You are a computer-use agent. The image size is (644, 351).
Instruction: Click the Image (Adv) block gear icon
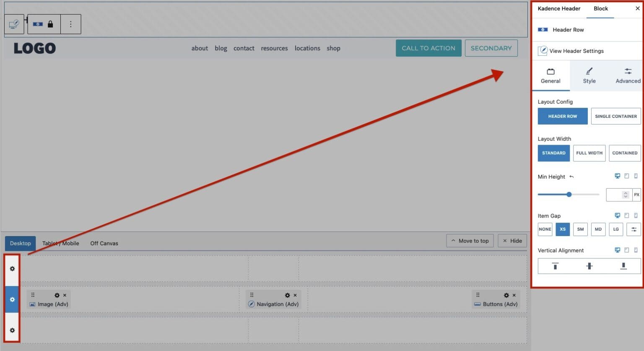pos(57,295)
